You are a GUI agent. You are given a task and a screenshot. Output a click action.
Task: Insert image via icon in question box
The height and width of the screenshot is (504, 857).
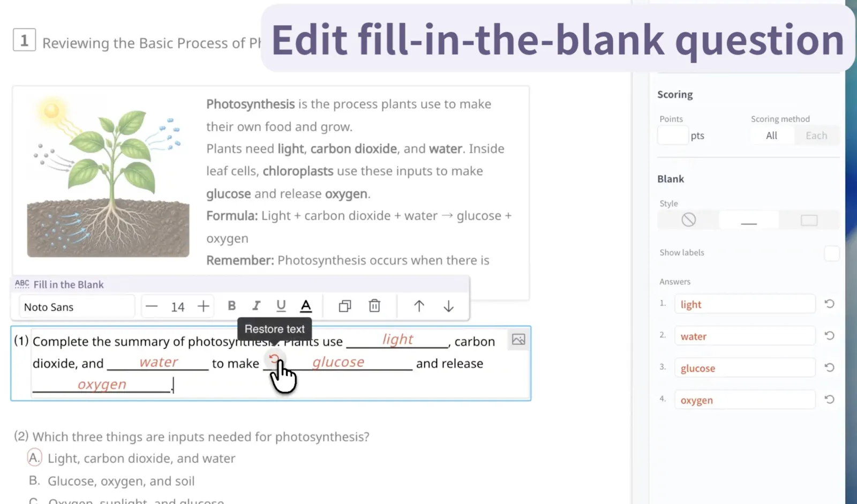point(518,339)
